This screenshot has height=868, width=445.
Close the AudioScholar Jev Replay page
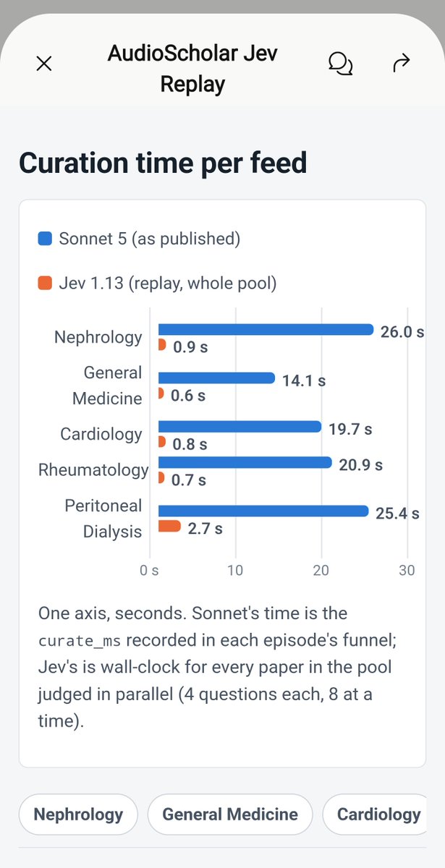coord(44,64)
